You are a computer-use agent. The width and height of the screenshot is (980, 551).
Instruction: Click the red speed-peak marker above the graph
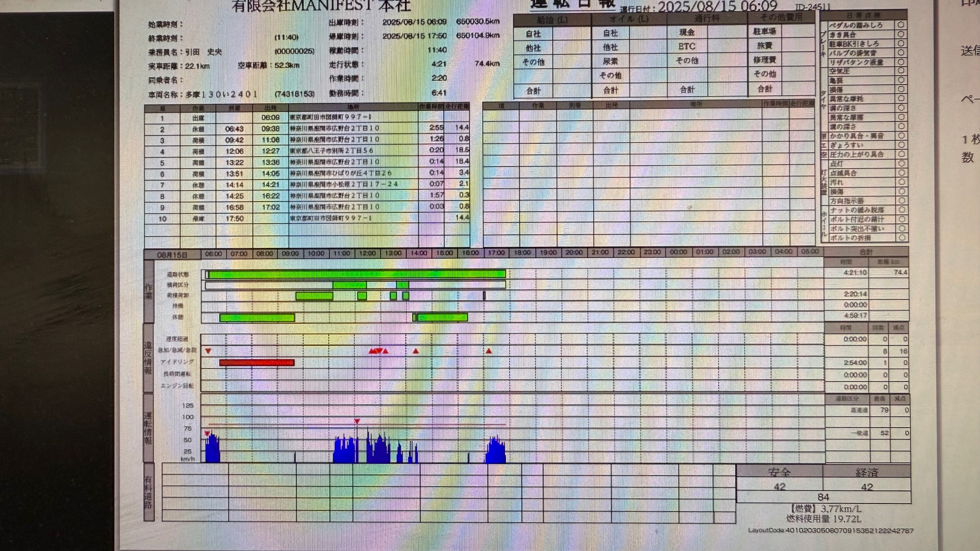357,421
